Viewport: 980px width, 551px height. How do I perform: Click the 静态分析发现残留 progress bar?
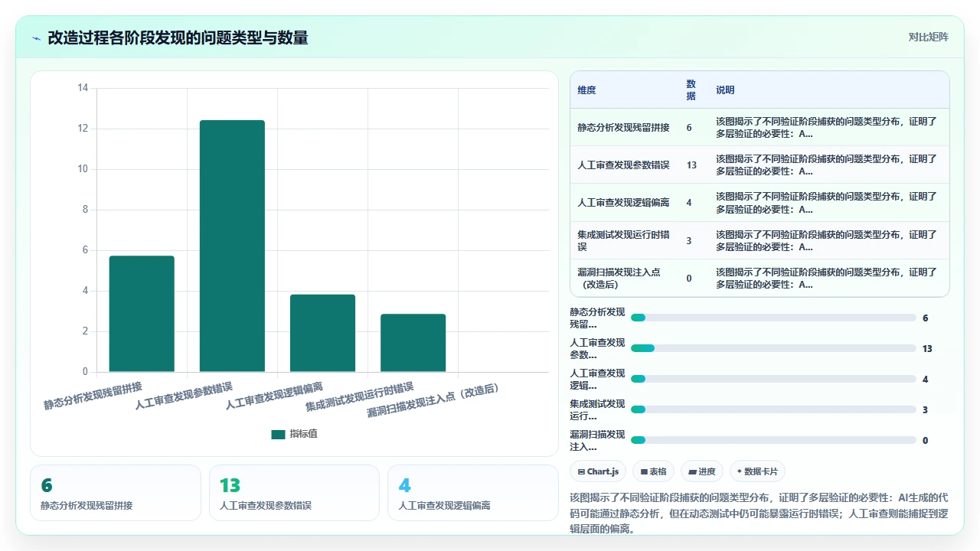tap(773, 318)
